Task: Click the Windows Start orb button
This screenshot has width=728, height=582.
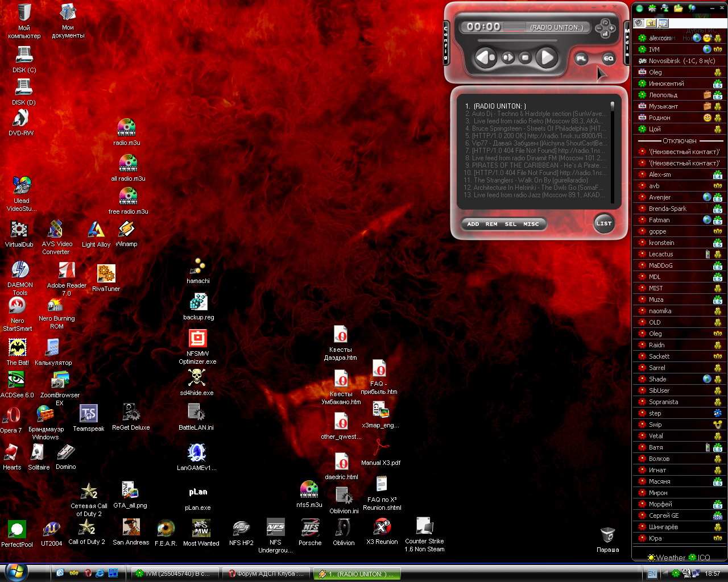Action: pos(16,572)
